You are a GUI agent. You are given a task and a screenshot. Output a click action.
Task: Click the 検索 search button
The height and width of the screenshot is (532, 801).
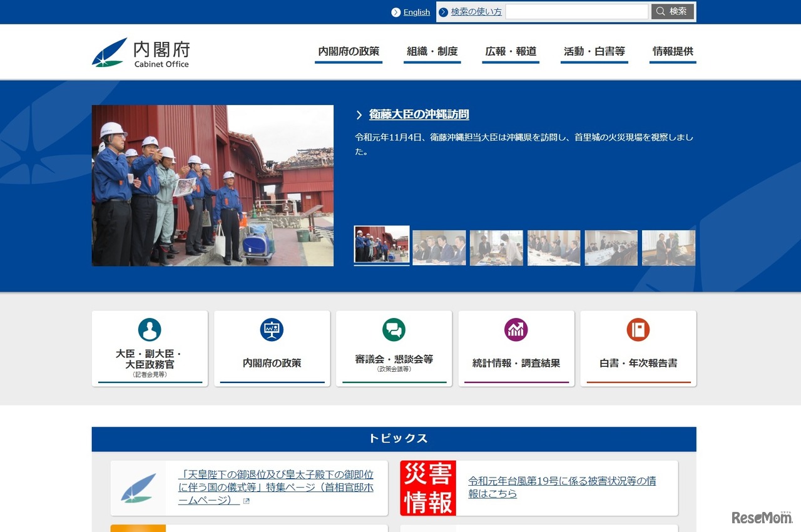(x=672, y=11)
